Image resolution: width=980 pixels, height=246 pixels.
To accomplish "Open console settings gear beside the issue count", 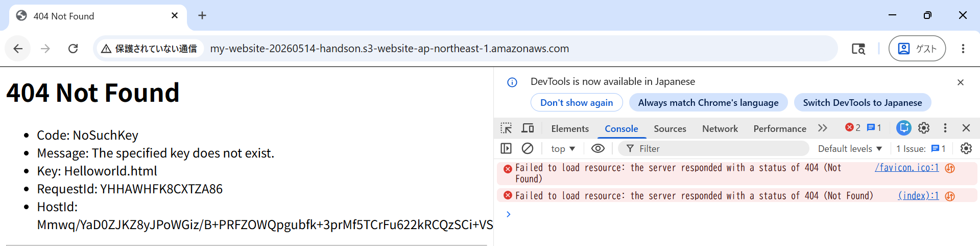I will (966, 148).
